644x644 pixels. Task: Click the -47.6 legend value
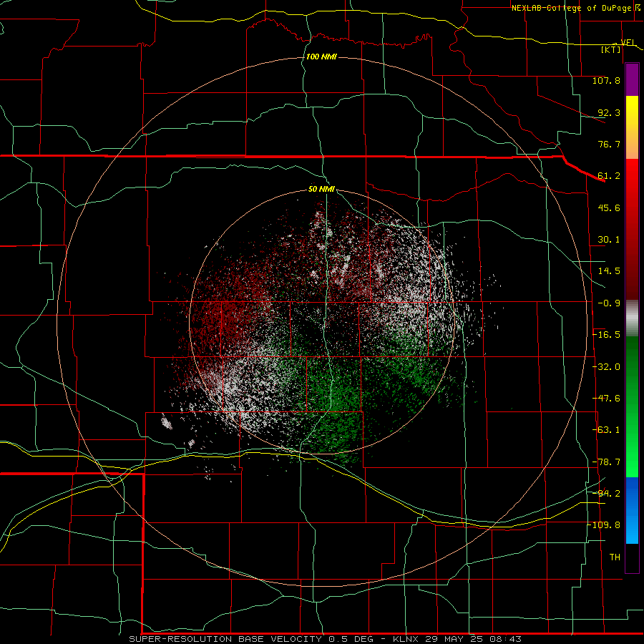click(606, 399)
